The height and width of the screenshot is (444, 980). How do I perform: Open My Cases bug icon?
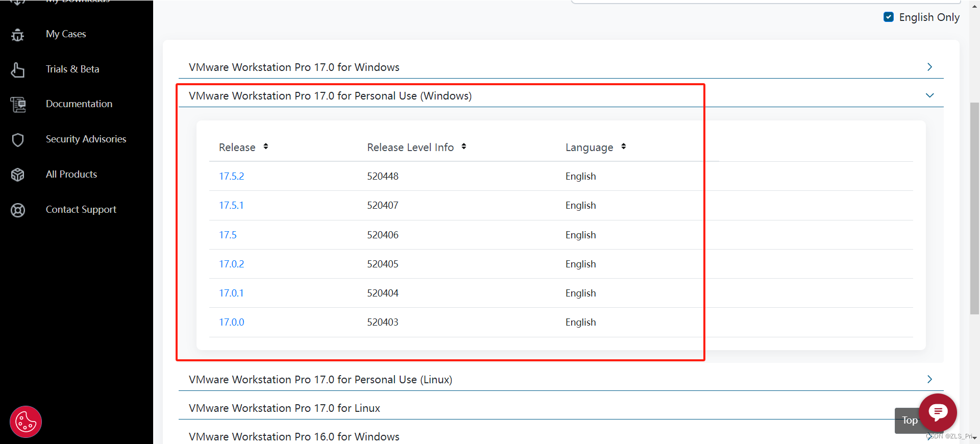pyautogui.click(x=18, y=35)
